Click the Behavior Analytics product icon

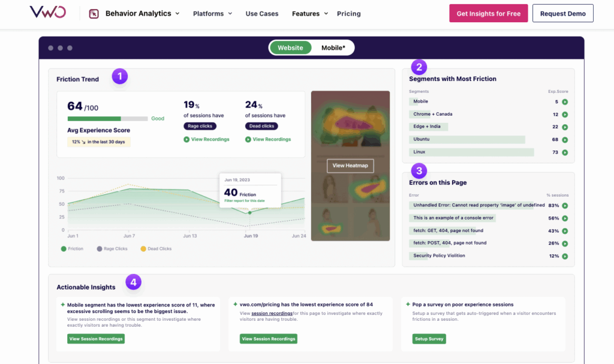pos(94,14)
